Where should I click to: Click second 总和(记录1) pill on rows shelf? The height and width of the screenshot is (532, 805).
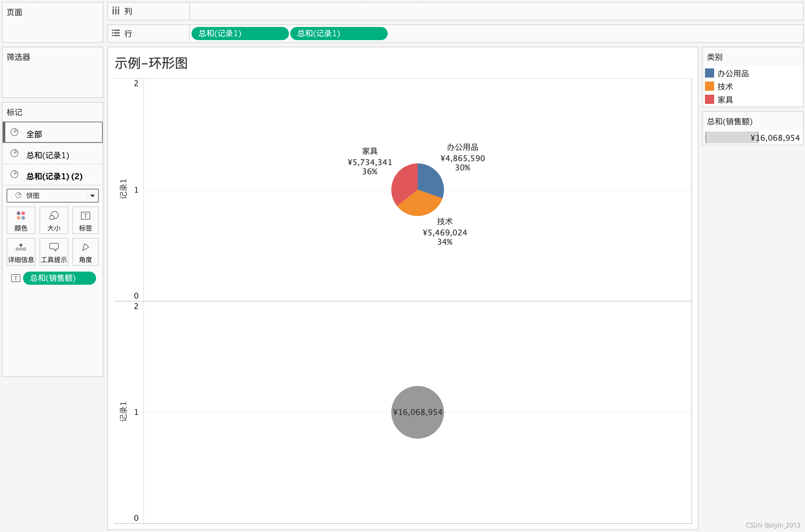coord(339,34)
